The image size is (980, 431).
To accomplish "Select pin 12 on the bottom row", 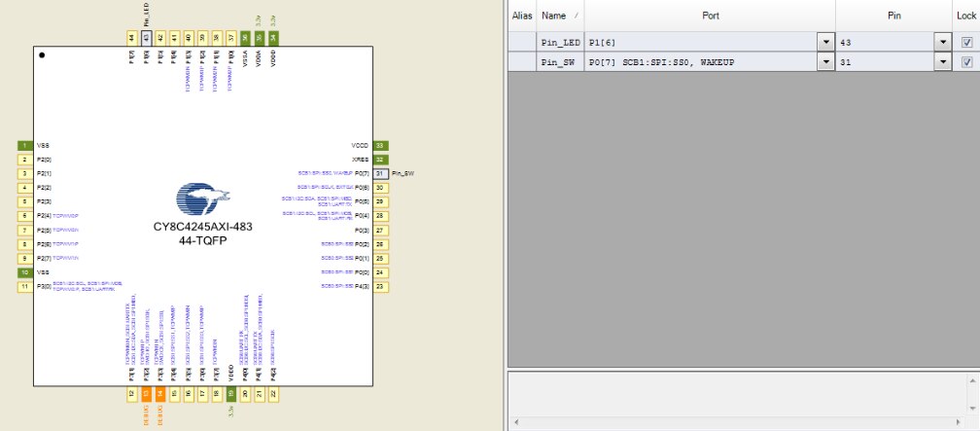I will click(x=132, y=394).
